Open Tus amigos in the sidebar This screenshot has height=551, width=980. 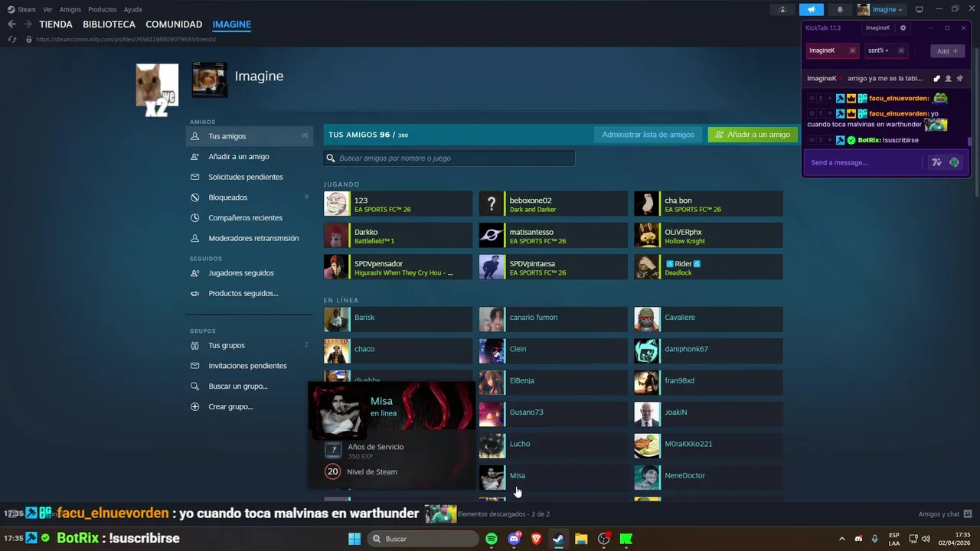click(250, 136)
